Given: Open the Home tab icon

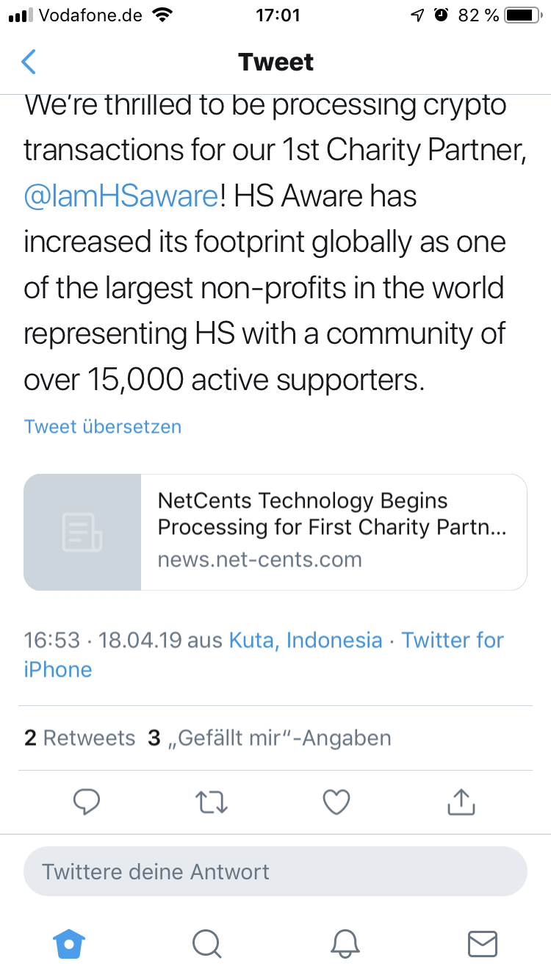Looking at the screenshot, I should point(69,943).
